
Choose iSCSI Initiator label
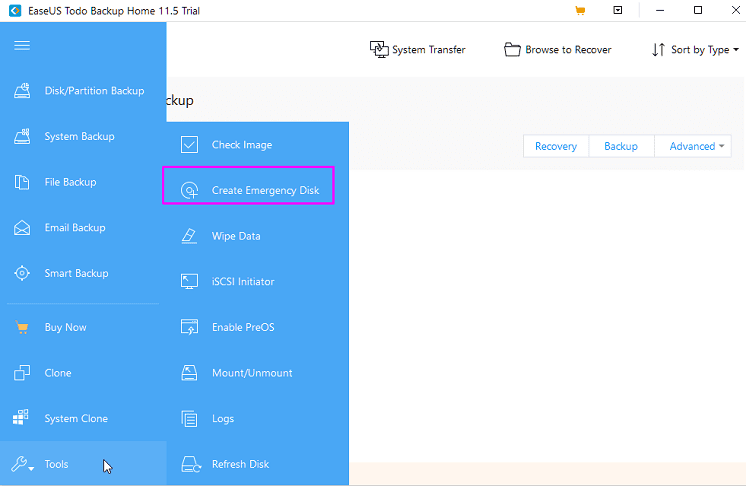[x=243, y=282]
